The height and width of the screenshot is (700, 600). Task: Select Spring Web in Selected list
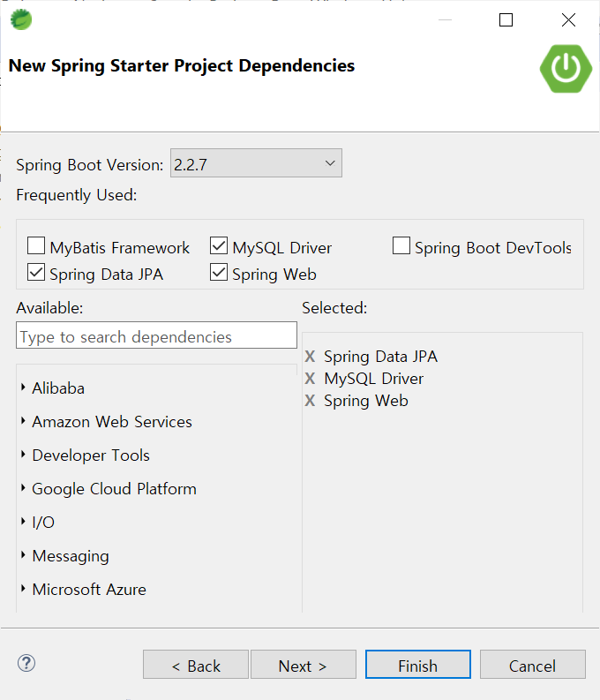366,401
